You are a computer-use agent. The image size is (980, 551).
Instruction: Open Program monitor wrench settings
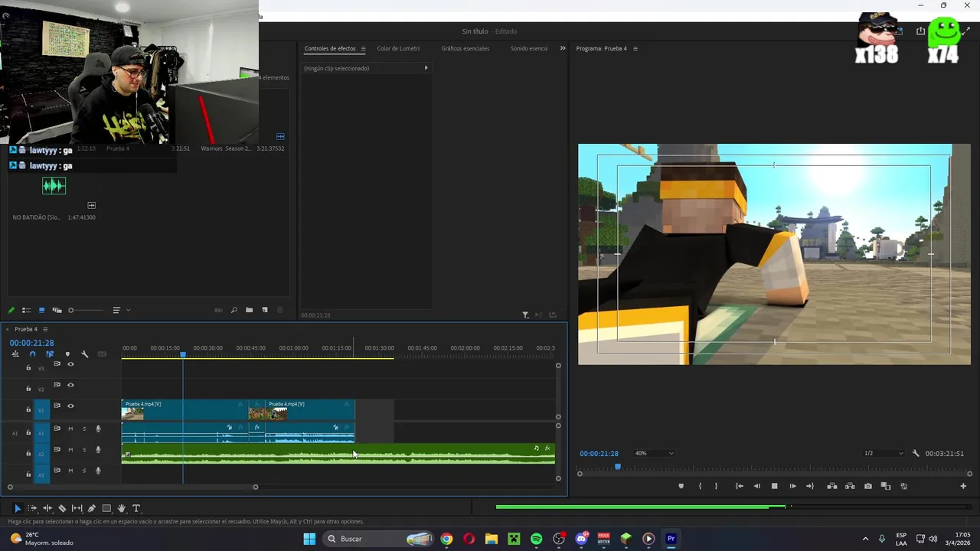coord(916,453)
